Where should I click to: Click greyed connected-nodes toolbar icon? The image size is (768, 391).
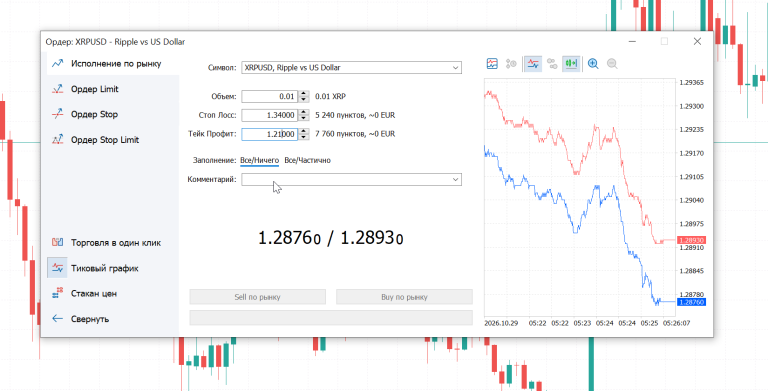[552, 64]
